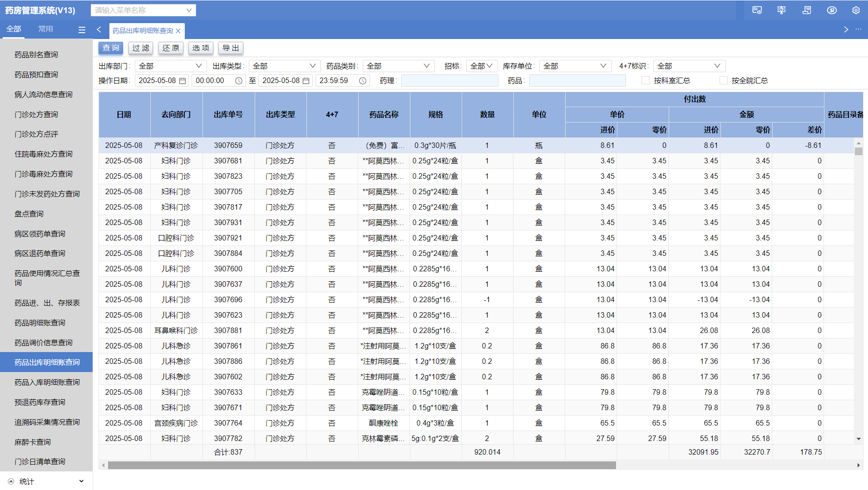Click the end time clock icon

[363, 81]
